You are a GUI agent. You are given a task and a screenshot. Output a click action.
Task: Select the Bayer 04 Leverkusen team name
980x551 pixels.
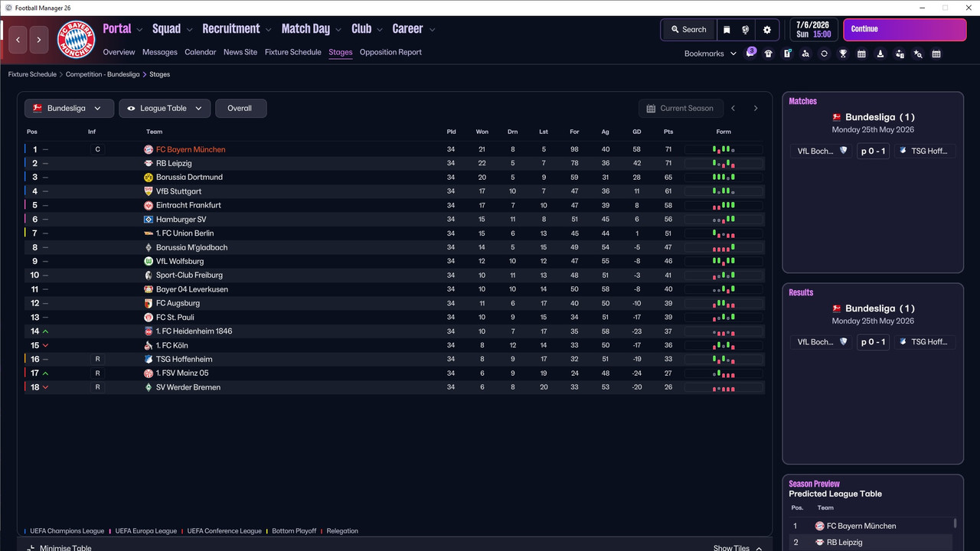(x=192, y=289)
